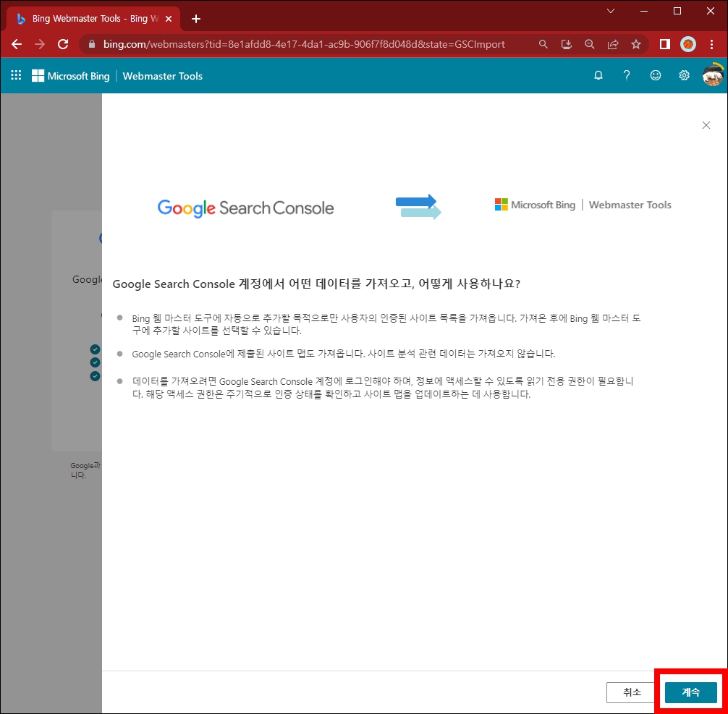728x714 pixels.
Task: Bookmark the page with the star icon
Action: click(x=636, y=44)
